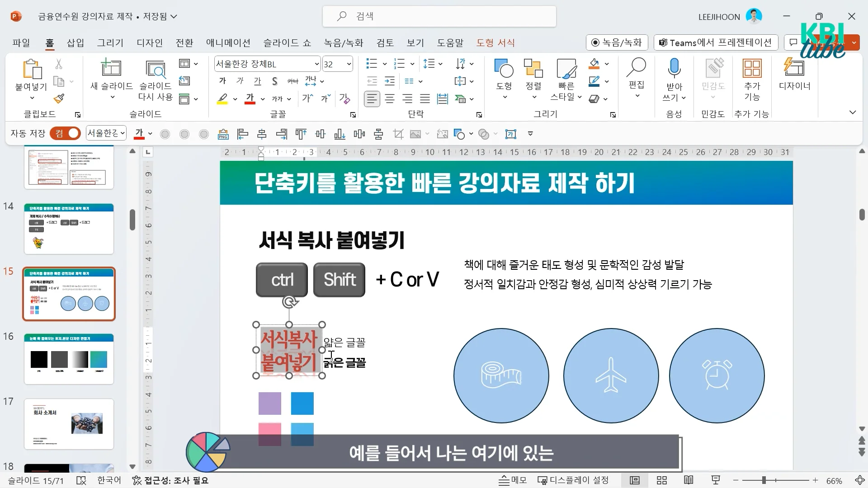Open the font size dropdown
Image resolution: width=868 pixels, height=488 pixels.
349,64
